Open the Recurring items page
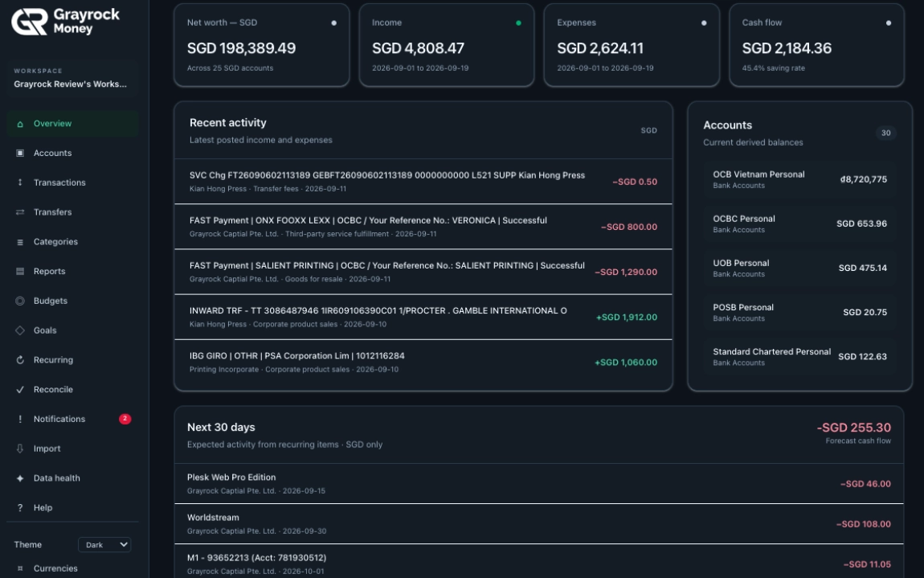 [72, 360]
